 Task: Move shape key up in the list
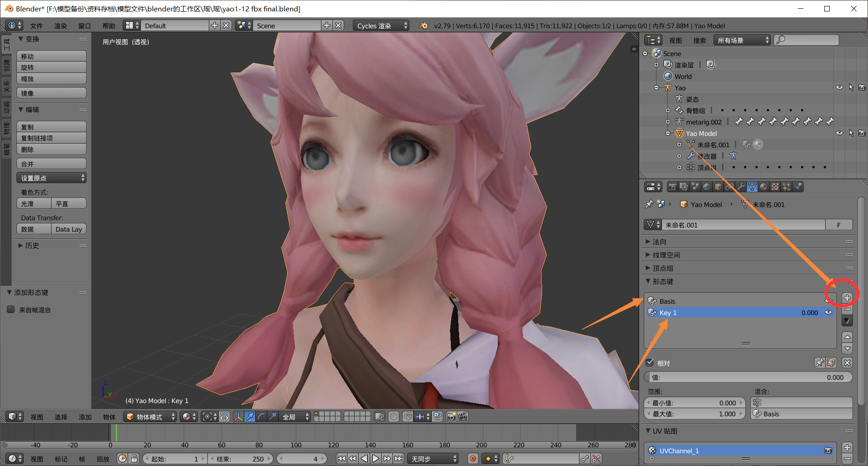tap(847, 337)
